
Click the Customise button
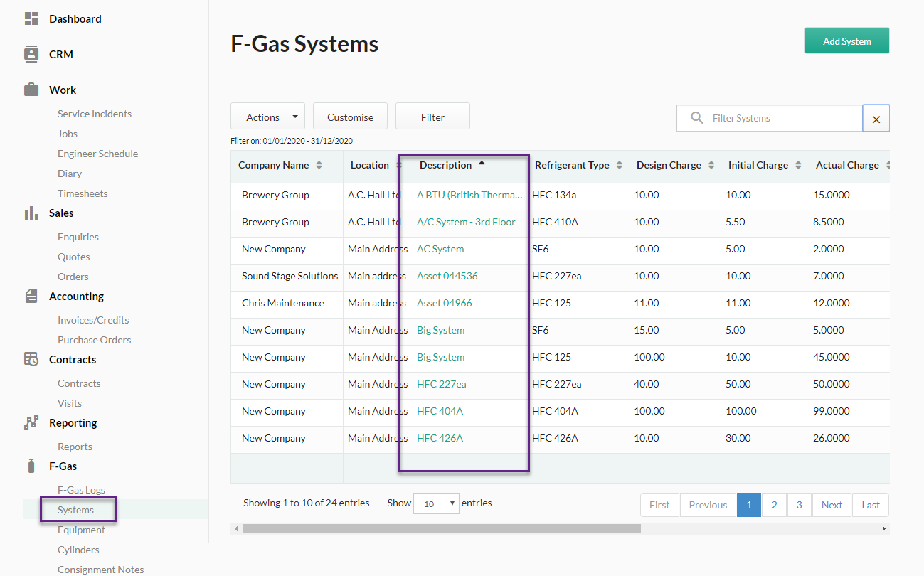[x=350, y=117]
